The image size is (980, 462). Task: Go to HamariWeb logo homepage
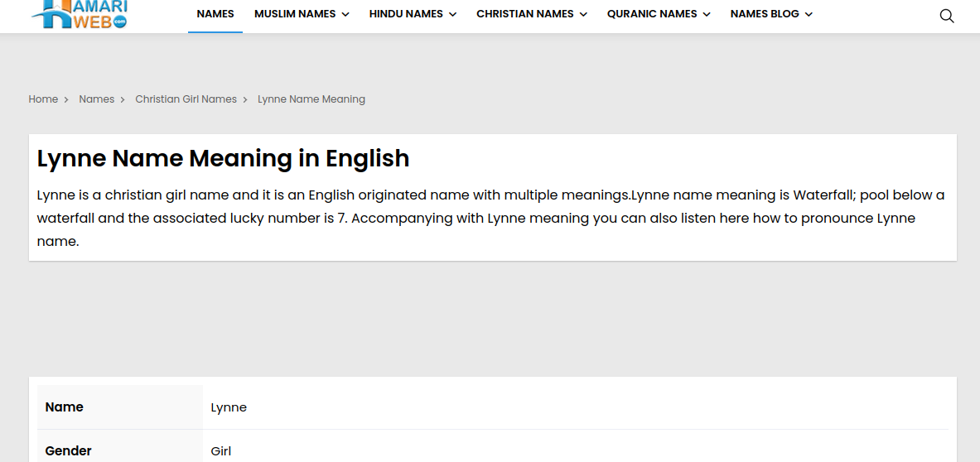click(80, 14)
